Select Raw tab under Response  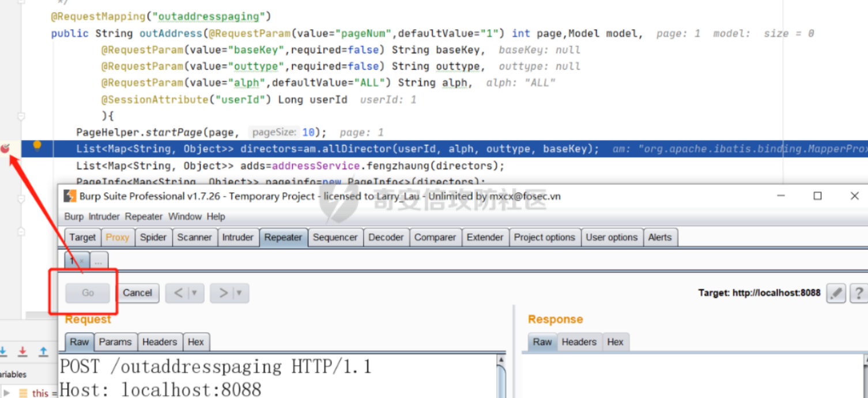click(x=542, y=342)
